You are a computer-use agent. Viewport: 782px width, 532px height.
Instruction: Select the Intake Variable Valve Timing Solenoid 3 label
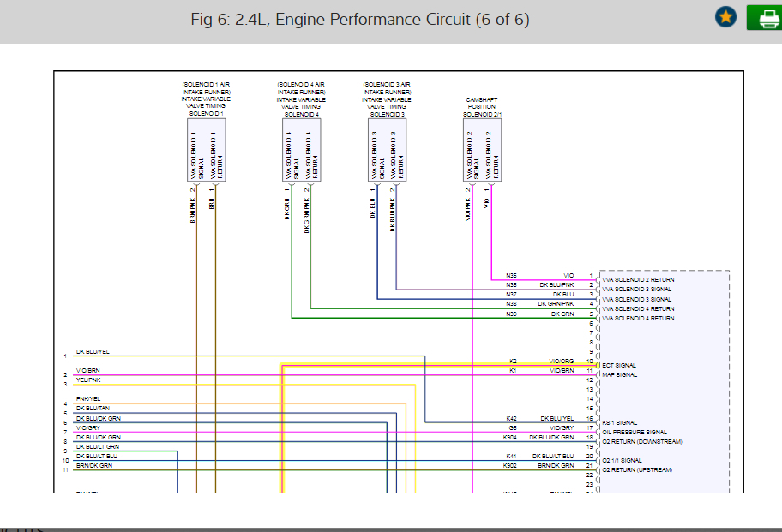tap(387, 99)
